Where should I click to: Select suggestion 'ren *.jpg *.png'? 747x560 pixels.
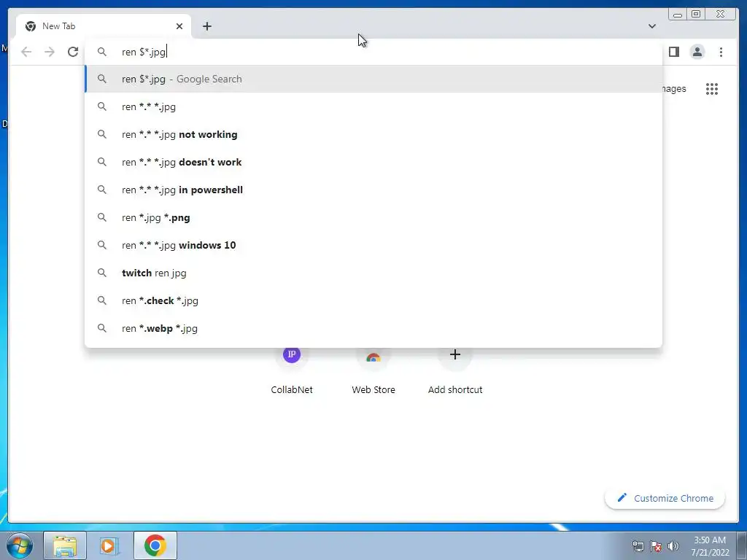click(373, 217)
